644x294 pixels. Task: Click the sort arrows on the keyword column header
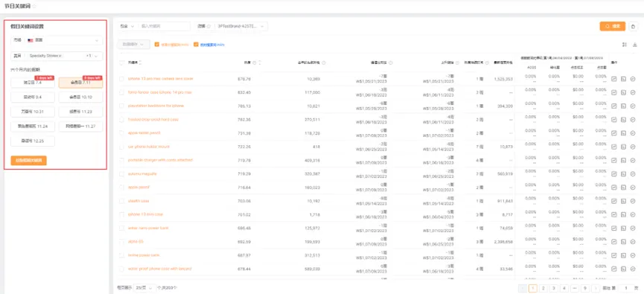141,63
